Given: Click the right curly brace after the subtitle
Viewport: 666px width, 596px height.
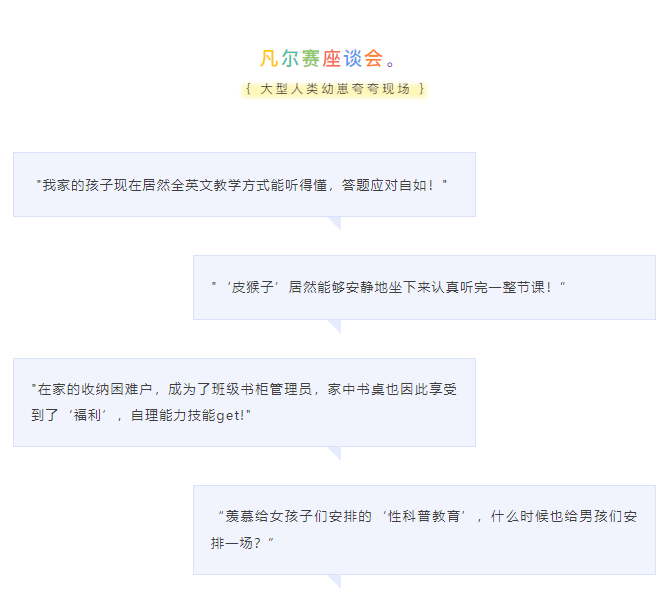Looking at the screenshot, I should tap(422, 89).
